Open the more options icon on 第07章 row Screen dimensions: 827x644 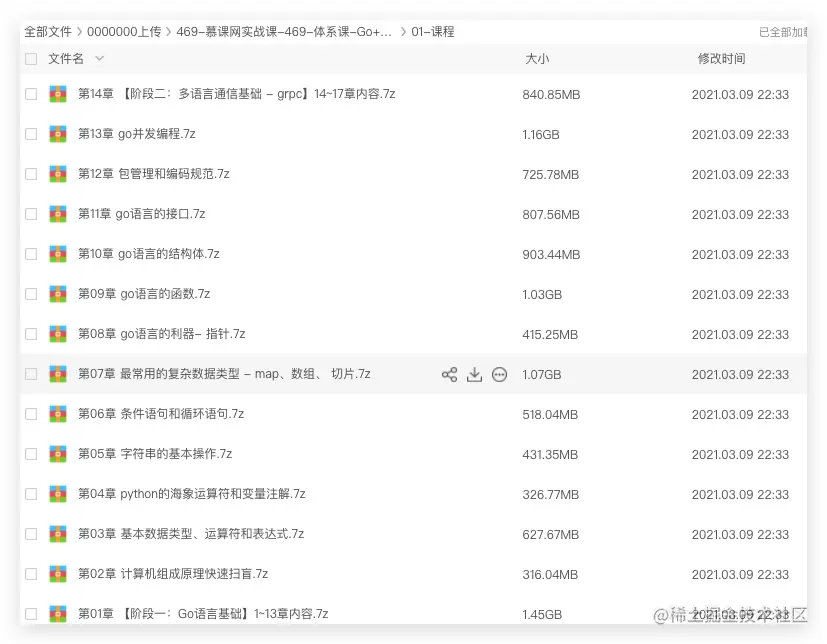(x=499, y=374)
